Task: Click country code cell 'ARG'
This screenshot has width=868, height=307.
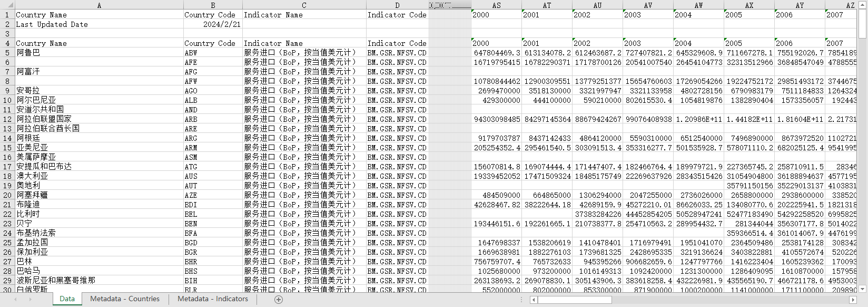Action: pos(213,138)
